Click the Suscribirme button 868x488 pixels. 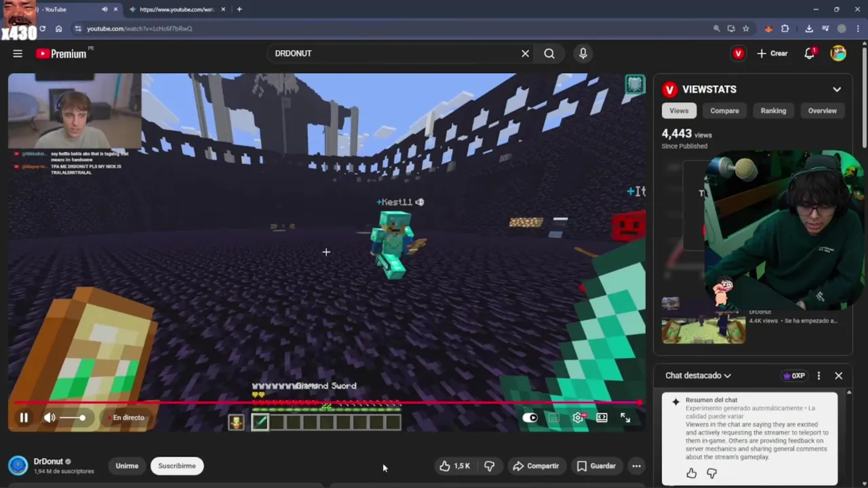pos(177,466)
